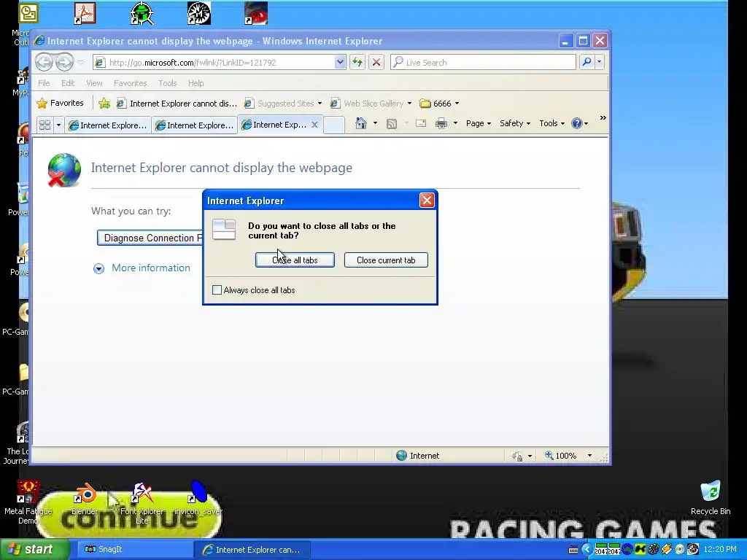Viewport: 747px width, 560px height.
Task: Open the Edit menu
Action: point(68,83)
